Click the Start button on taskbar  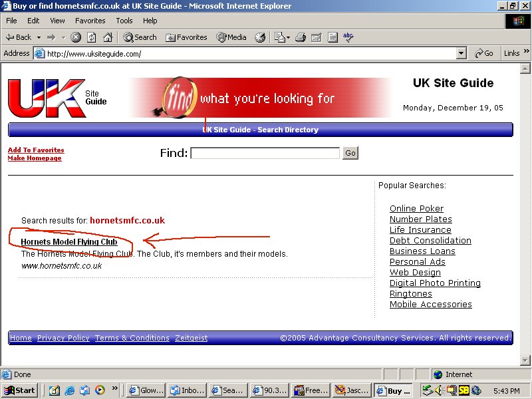[x=20, y=390]
